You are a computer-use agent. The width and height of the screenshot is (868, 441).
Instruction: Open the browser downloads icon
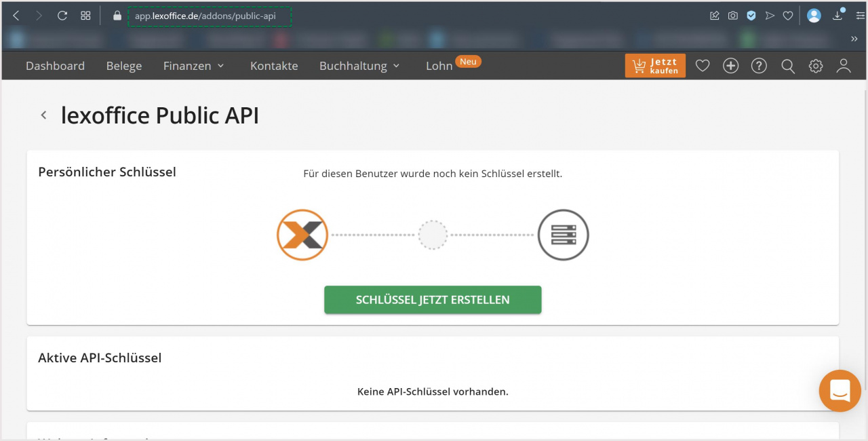click(x=838, y=16)
